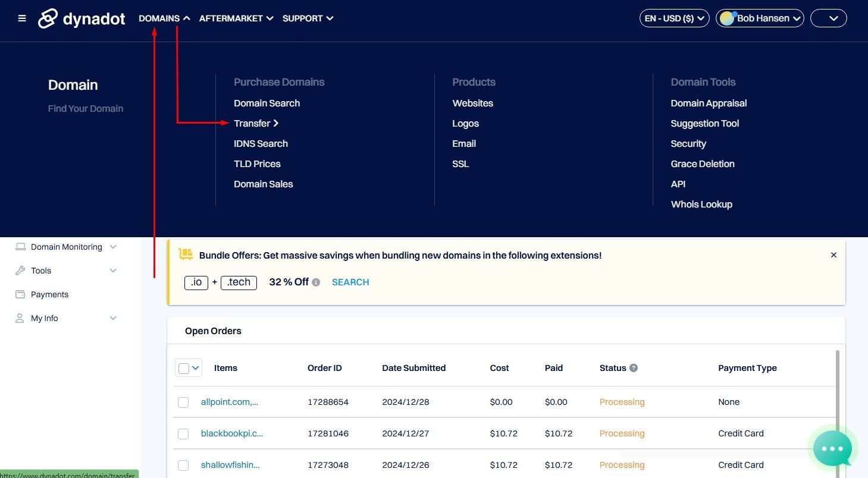Open TLD Prices menu item
This screenshot has width=868, height=478.
coord(257,164)
